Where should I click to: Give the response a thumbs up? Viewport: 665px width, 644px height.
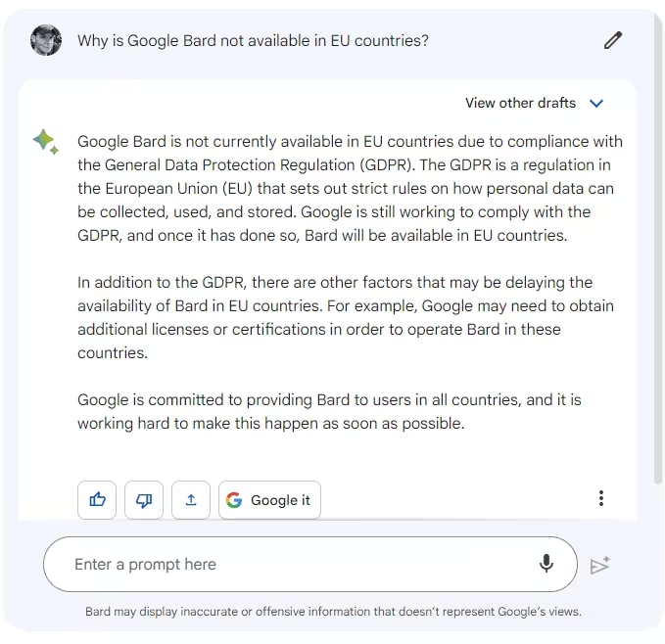[x=97, y=500]
